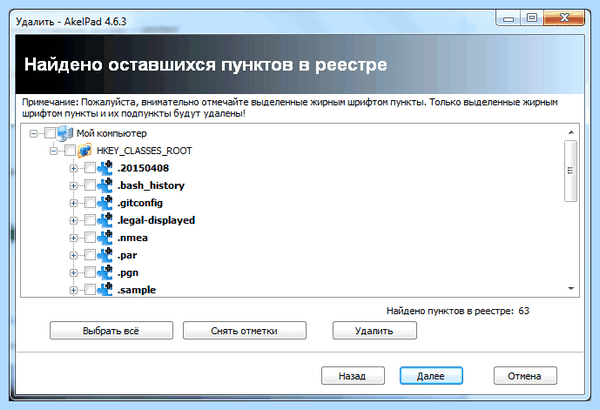Collapse the HKEY_CLASSES_ROOT node
The width and height of the screenshot is (600, 410).
point(54,151)
